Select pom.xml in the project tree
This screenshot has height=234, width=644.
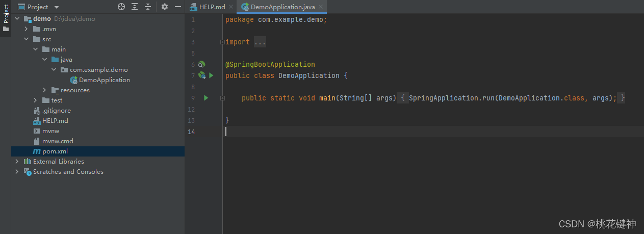[x=55, y=151]
